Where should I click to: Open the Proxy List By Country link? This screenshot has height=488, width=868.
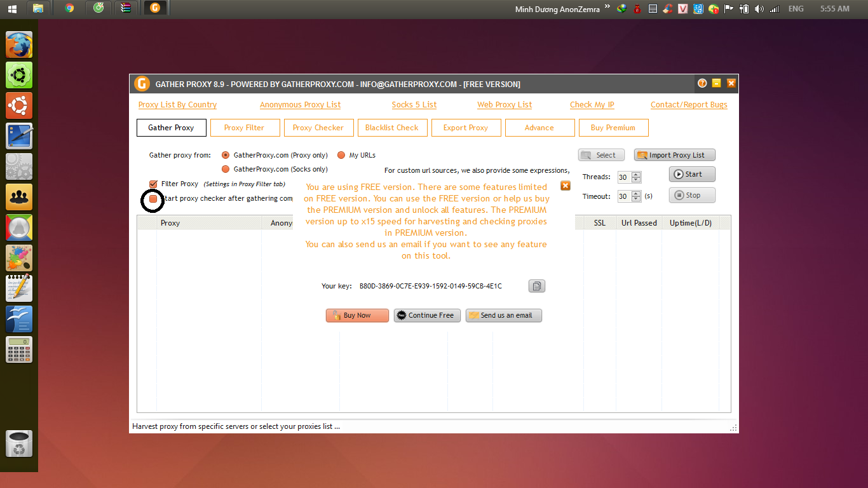(x=177, y=105)
